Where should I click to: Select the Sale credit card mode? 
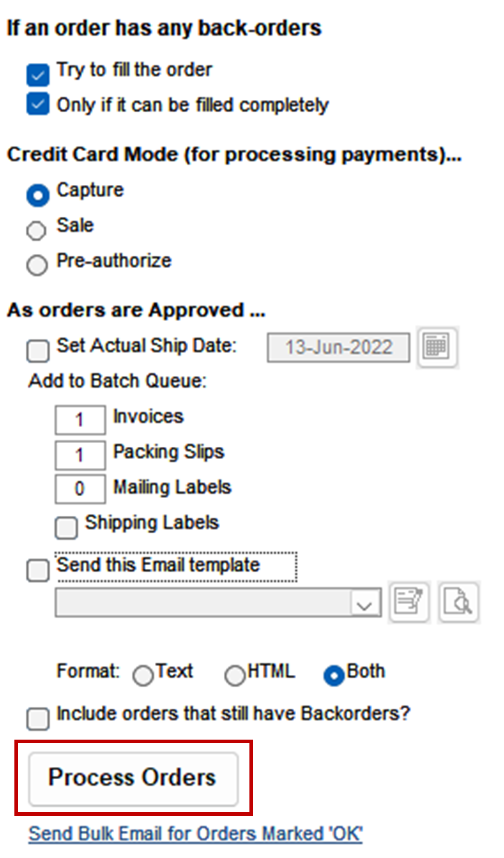coord(37,230)
